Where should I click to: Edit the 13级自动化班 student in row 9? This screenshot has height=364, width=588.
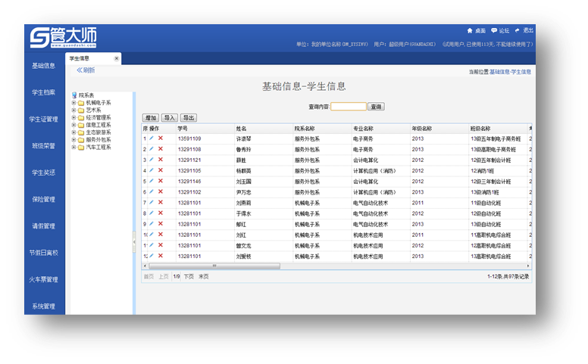pos(152,224)
